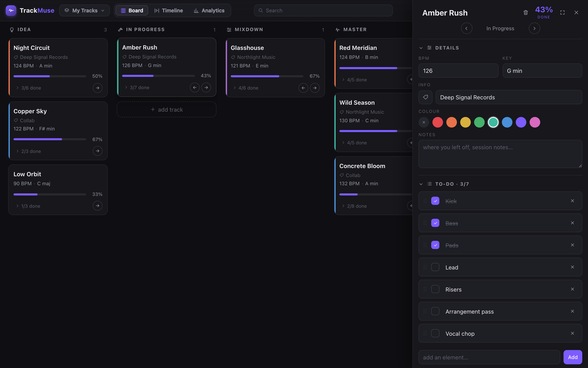Image resolution: width=588 pixels, height=368 pixels.
Task: Switch to the Timeline view
Action: 168,10
